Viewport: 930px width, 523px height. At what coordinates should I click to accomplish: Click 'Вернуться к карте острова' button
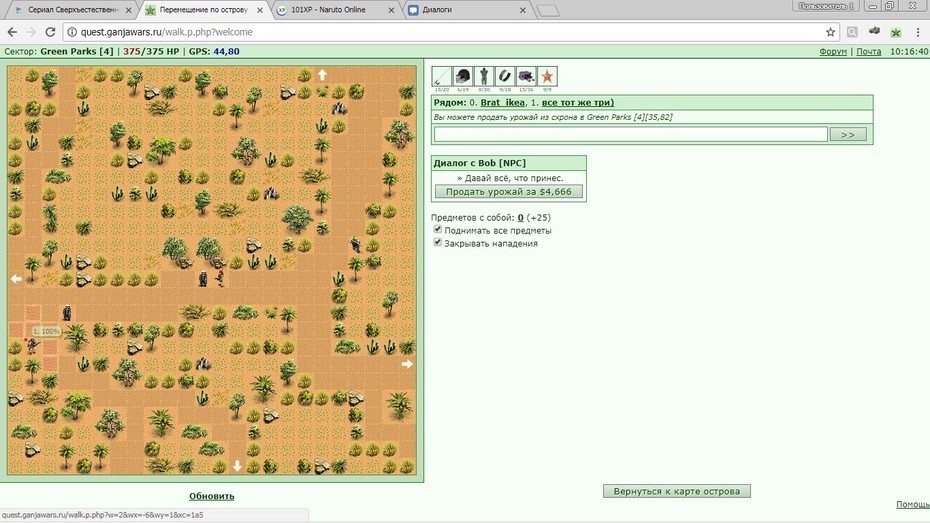(x=676, y=491)
